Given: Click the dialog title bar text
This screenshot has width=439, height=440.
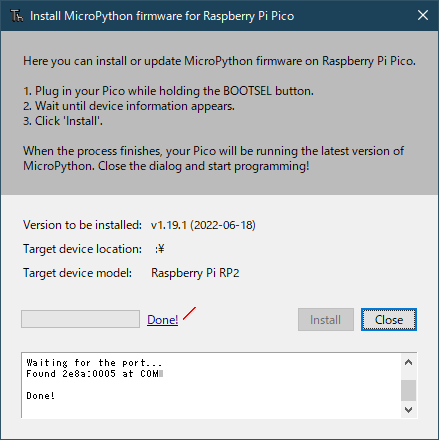Looking at the screenshot, I should coord(162,16).
